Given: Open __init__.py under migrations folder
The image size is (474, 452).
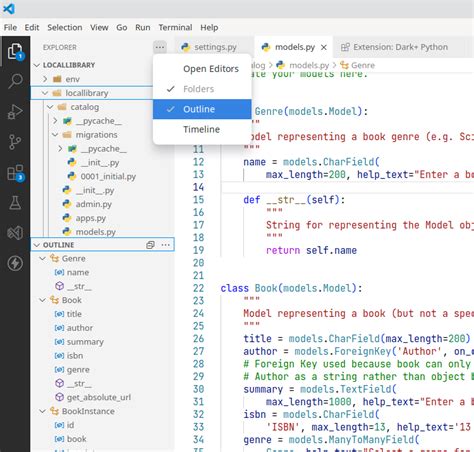Looking at the screenshot, I should point(100,162).
